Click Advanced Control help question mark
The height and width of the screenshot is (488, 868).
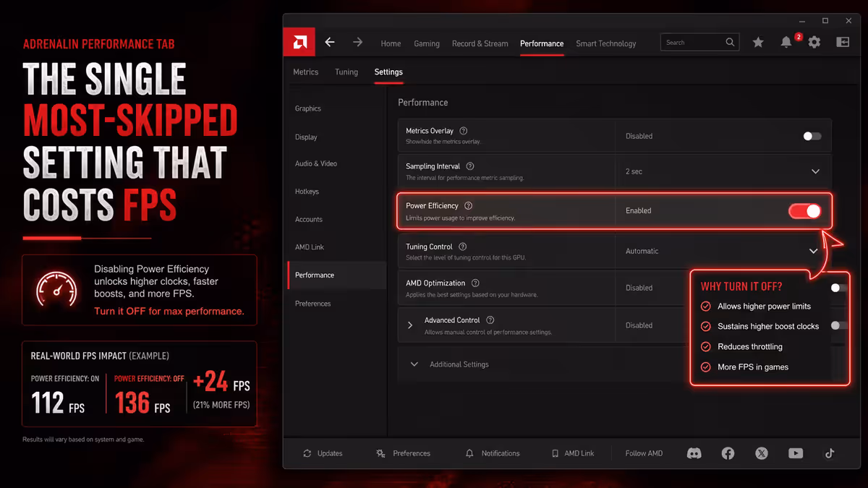tap(490, 320)
